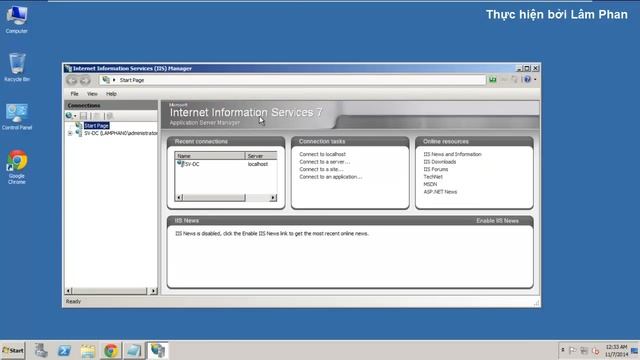Open Computer desktop icon
640x360 pixels.
16,19
